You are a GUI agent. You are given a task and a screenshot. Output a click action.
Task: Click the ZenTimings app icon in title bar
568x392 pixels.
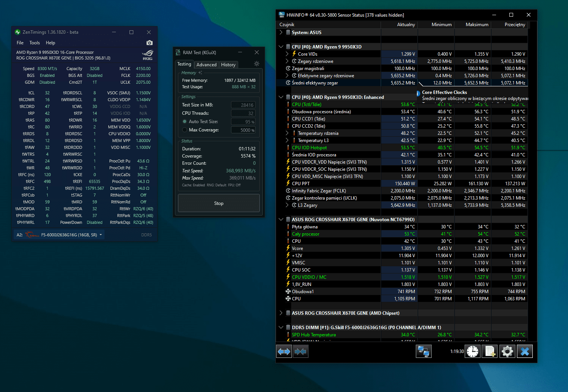[x=17, y=32]
